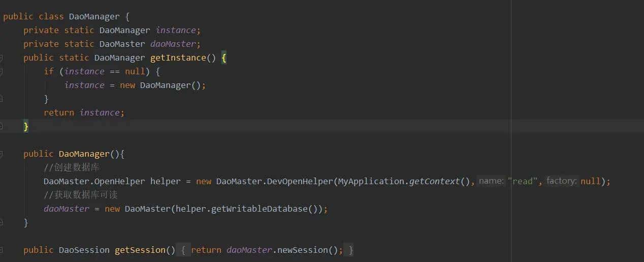Click 'daoMaster' in the constructor assignment line
The width and height of the screenshot is (644, 262).
coord(67,209)
